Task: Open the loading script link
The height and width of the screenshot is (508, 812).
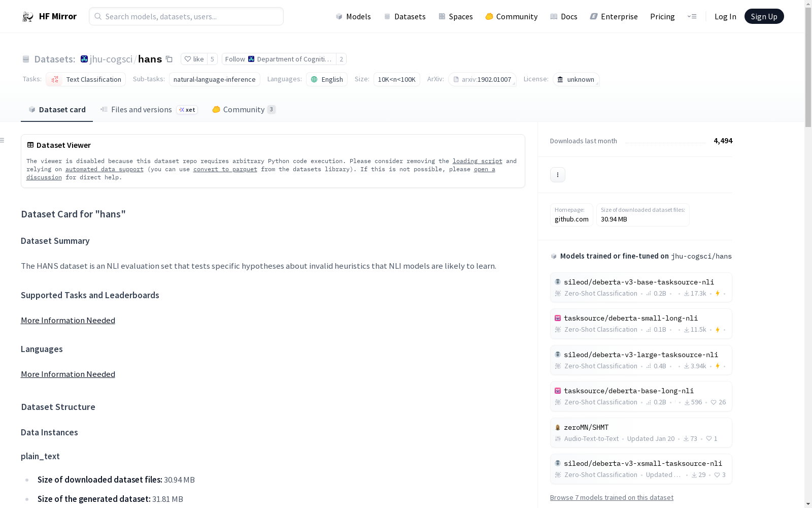Action: [478, 161]
